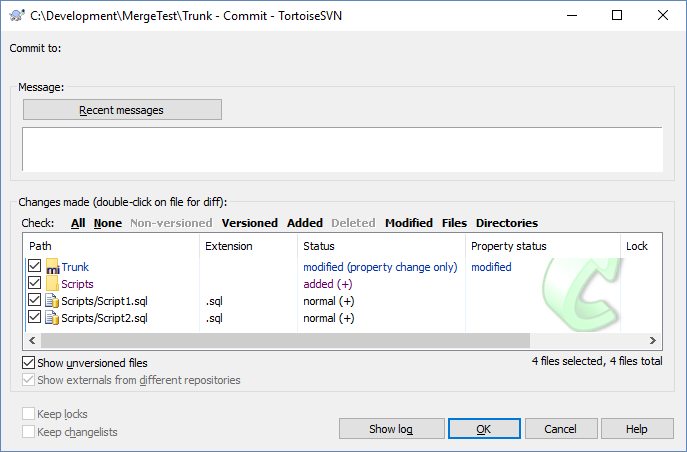687x452 pixels.
Task: Click the Trunk folder icon
Action: pyautogui.click(x=53, y=267)
